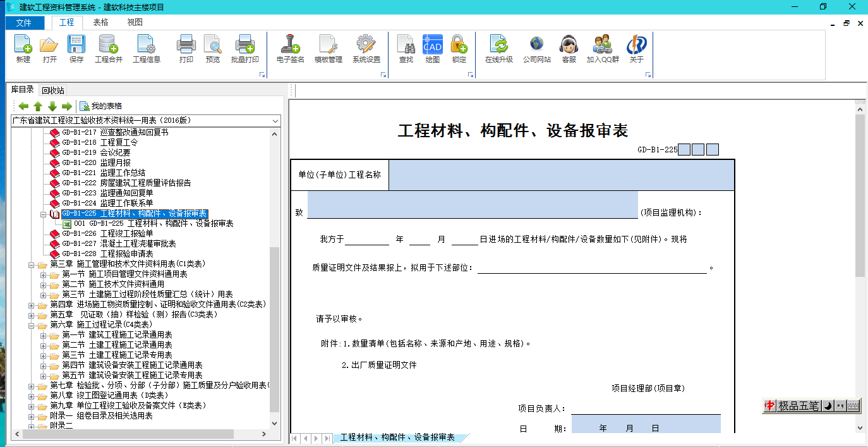The width and height of the screenshot is (868, 447).
Task: Expand 第七章 检验批、分项、分部 node
Action: pyautogui.click(x=32, y=386)
